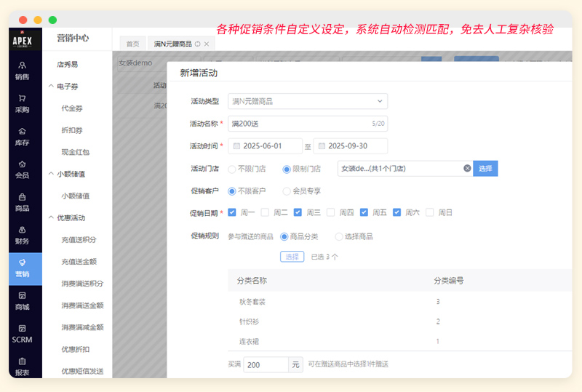
Task: Uncheck 周六 promotion day
Action: coord(396,212)
